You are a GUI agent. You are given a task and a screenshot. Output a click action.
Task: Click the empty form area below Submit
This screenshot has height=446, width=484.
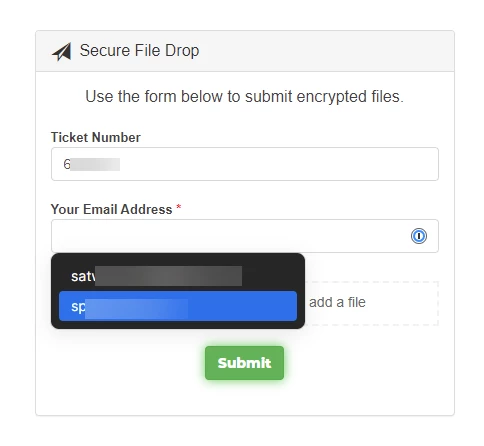click(245, 398)
